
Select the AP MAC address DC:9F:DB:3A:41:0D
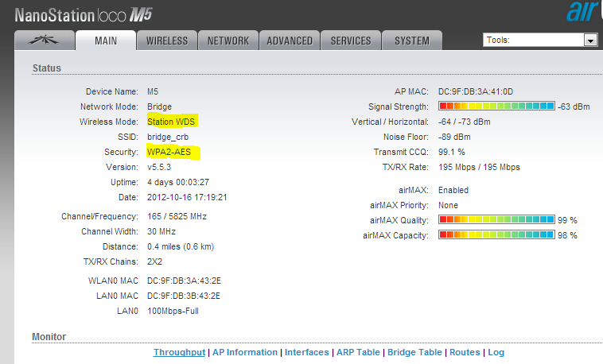(476, 91)
